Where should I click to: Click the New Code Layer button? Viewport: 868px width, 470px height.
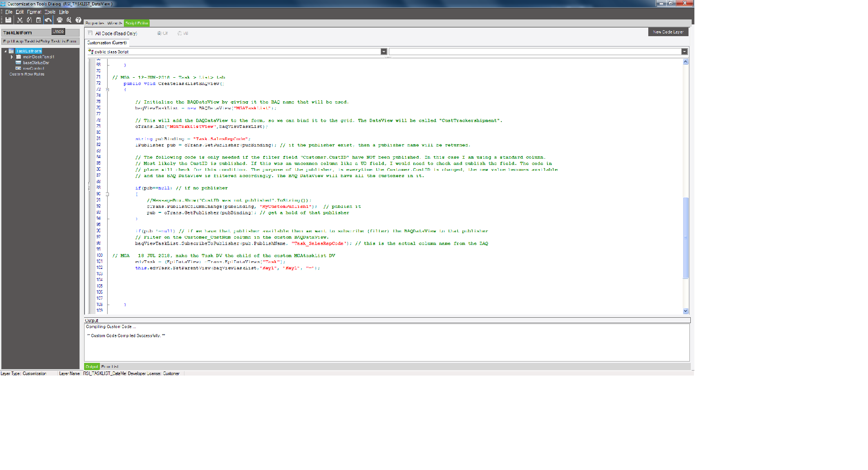[668, 32]
